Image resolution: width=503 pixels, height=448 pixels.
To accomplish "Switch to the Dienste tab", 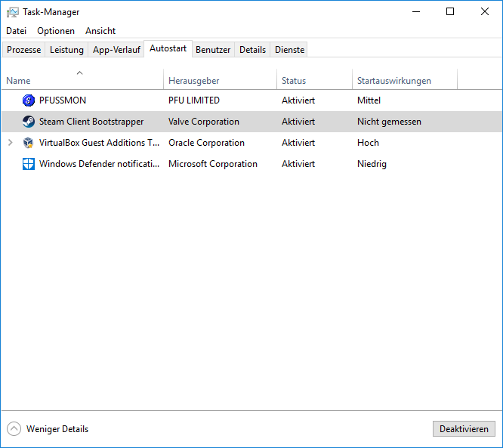I will pos(289,50).
